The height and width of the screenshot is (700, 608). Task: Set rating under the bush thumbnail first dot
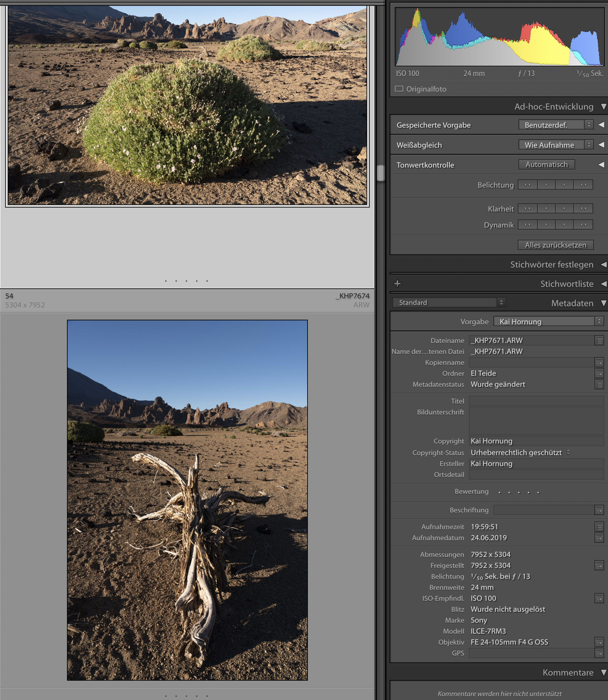[x=166, y=281]
